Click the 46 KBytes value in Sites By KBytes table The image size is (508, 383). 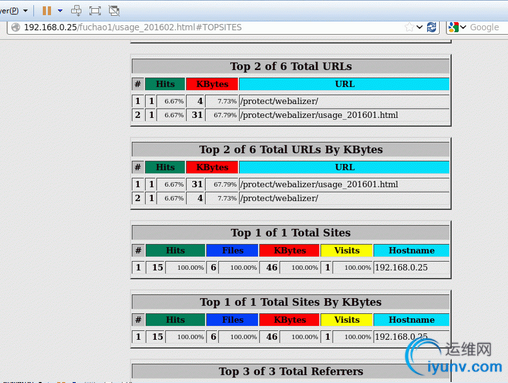(x=272, y=337)
